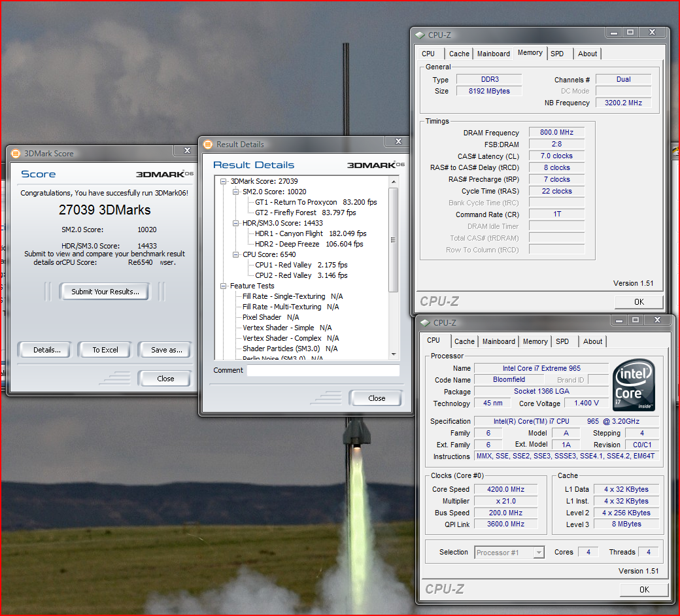Viewport: 680px width, 616px height.
Task: Open the Cache tab in upper CPU-Z
Action: click(459, 54)
